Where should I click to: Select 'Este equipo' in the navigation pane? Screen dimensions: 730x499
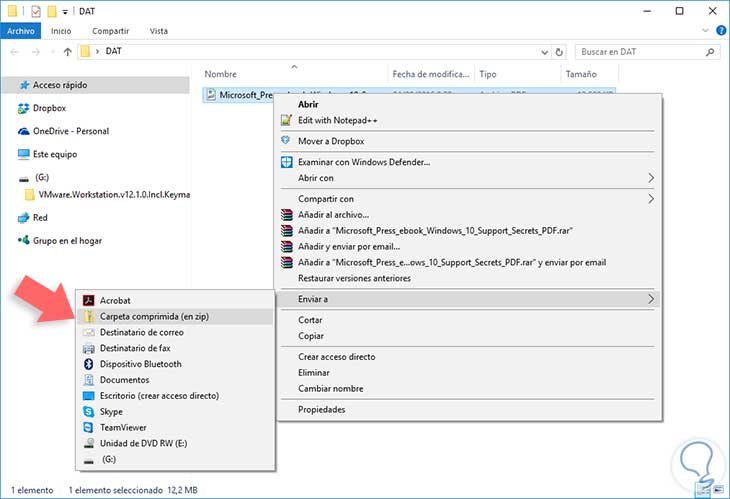[x=56, y=154]
